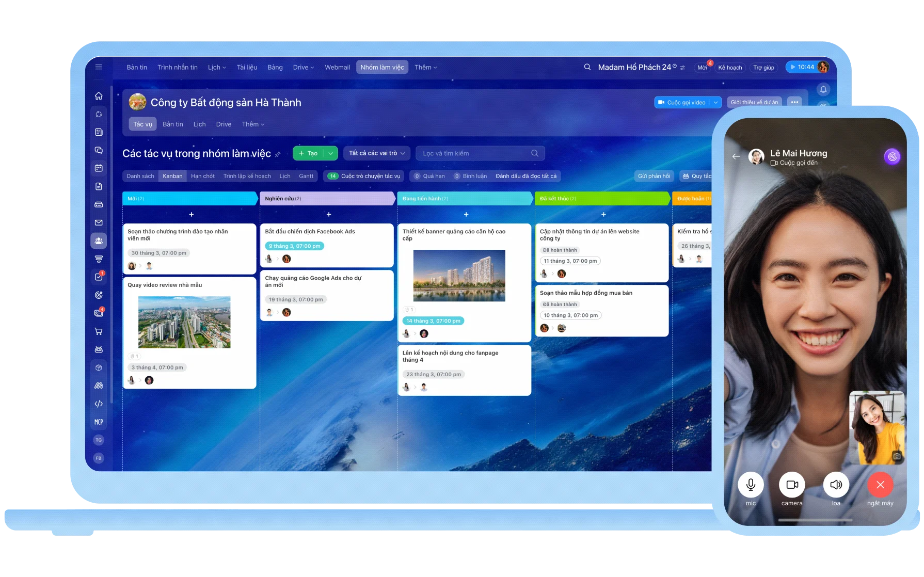Open the Kế hoạch button in top bar
The image size is (924, 577).
(x=730, y=68)
